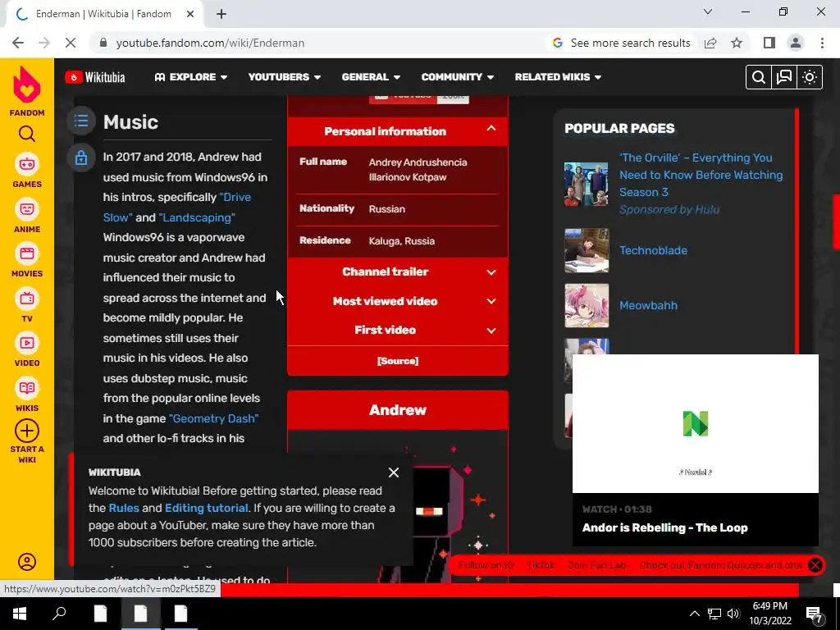840x630 pixels.
Task: Click the Start a Wiki plus icon
Action: (27, 431)
